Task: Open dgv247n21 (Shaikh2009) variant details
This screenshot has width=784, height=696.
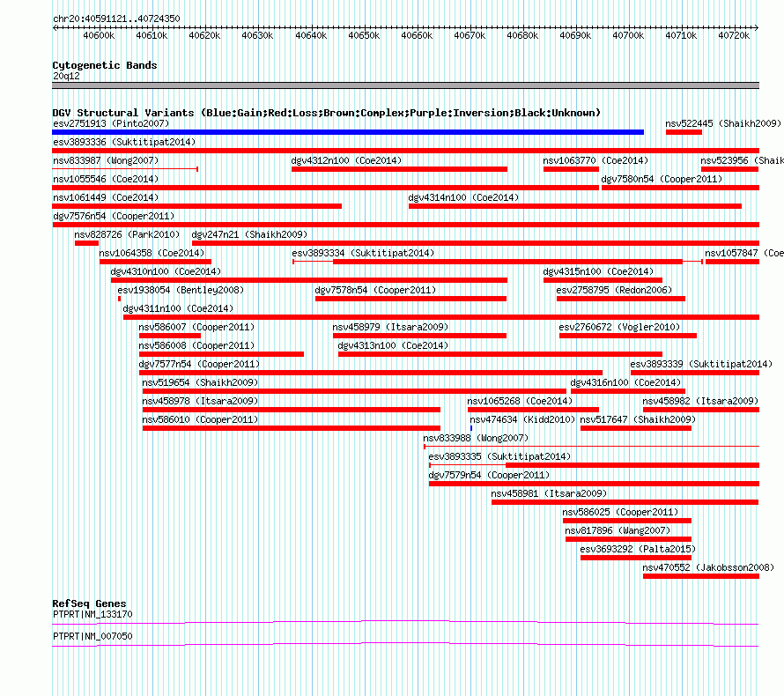Action: coord(249,234)
